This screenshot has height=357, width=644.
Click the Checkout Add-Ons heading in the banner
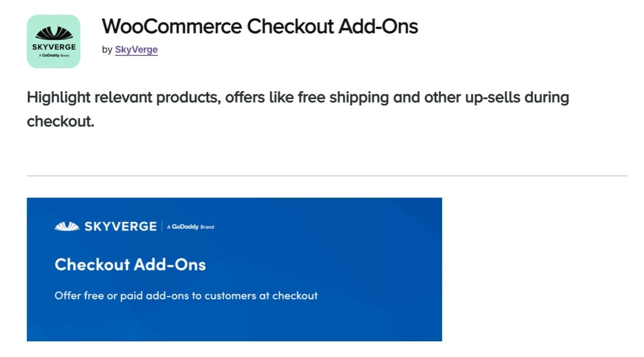[x=130, y=264]
